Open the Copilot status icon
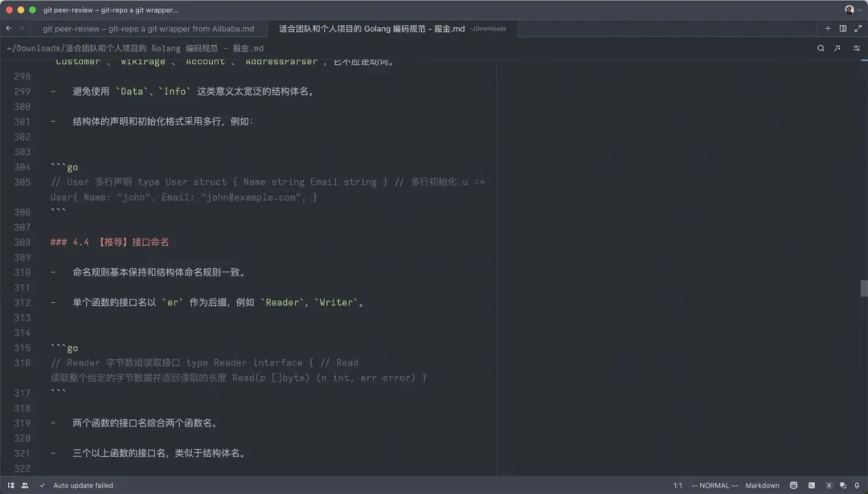 tap(793, 486)
